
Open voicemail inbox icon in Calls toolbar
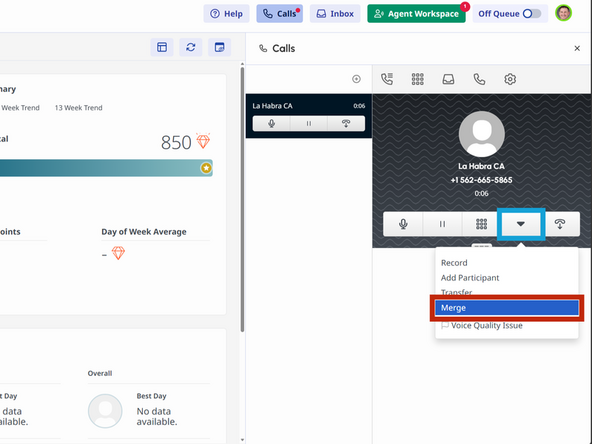pos(448,79)
